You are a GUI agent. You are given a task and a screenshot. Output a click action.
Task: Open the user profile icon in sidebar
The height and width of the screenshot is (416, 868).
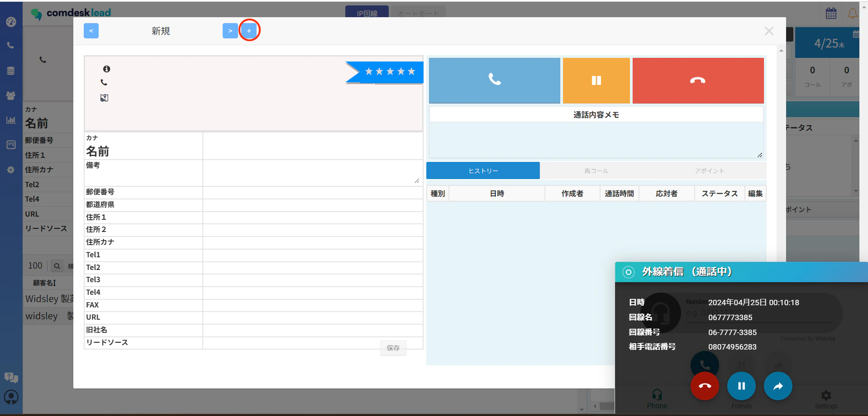(11, 397)
